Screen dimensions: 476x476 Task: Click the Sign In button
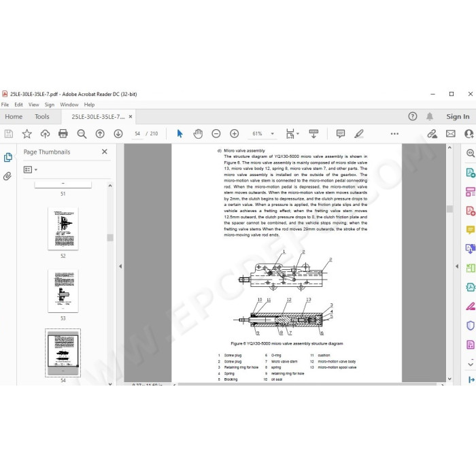pos(458,116)
